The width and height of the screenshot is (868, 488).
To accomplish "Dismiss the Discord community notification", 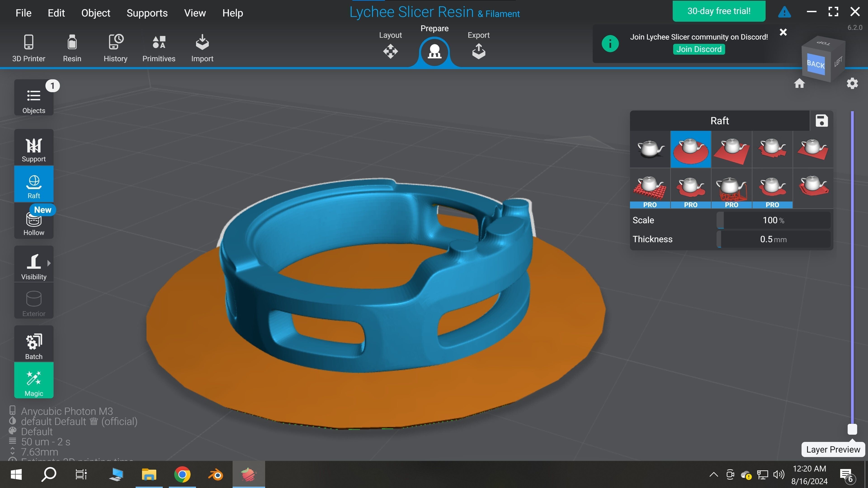I will (x=783, y=32).
